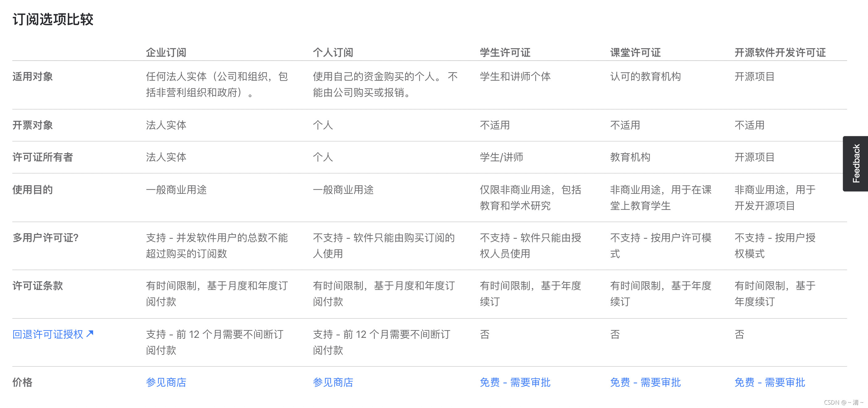Click 个人订阅 前 12 个月 cell
Screen dimensions: 868x408
(381, 342)
